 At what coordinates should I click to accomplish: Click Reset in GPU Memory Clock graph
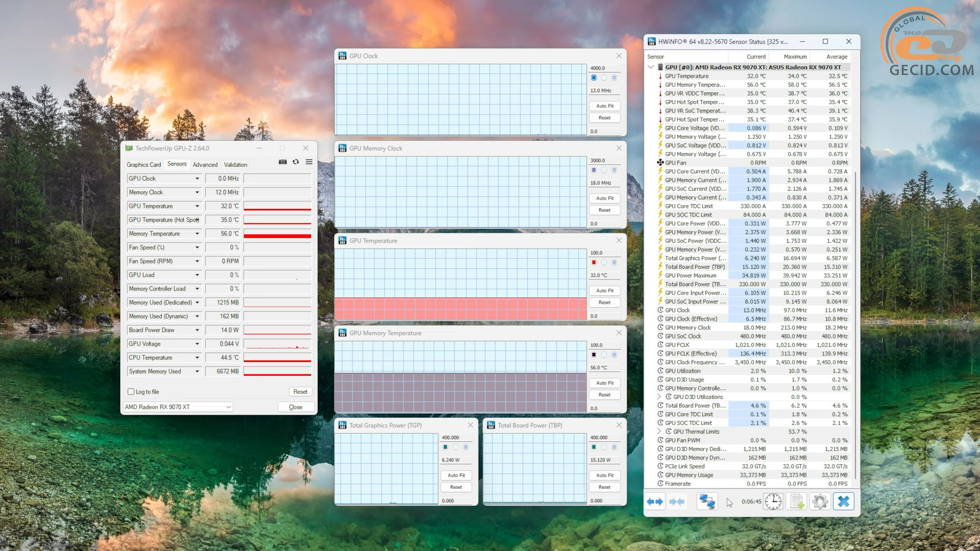(x=605, y=210)
